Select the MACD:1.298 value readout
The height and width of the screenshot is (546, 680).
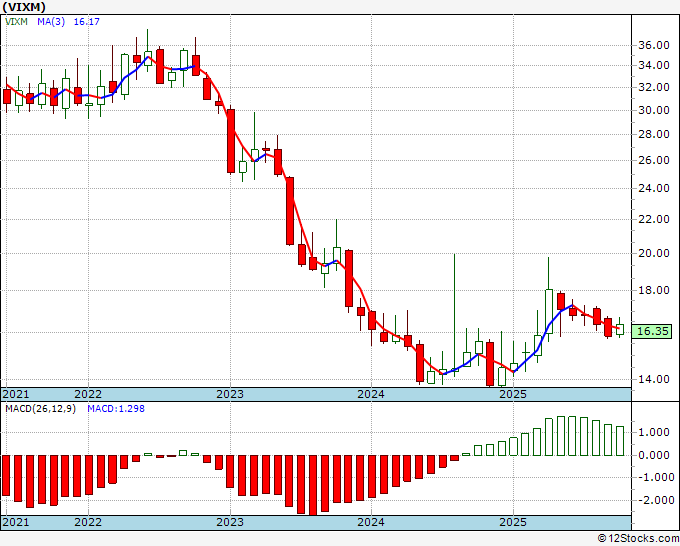(x=117, y=408)
